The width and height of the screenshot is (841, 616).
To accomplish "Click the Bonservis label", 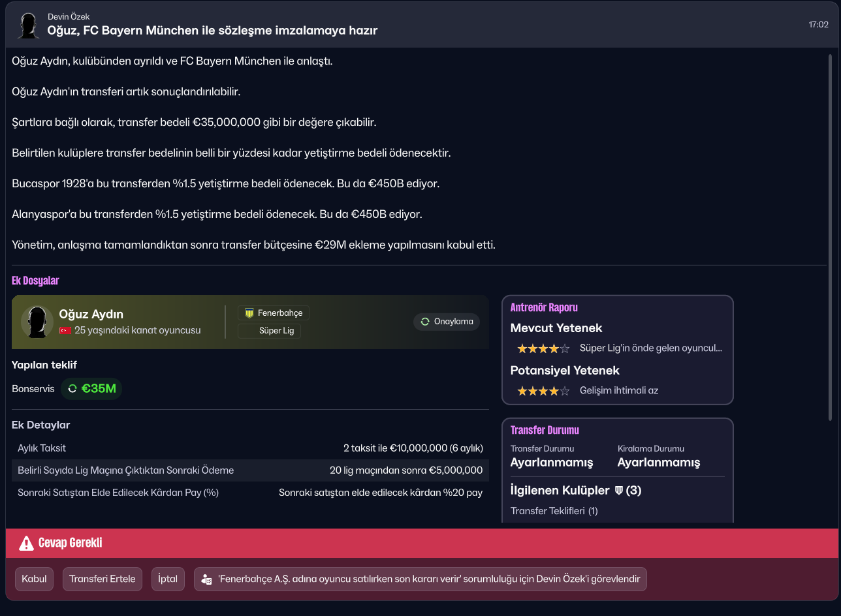I will click(x=33, y=389).
